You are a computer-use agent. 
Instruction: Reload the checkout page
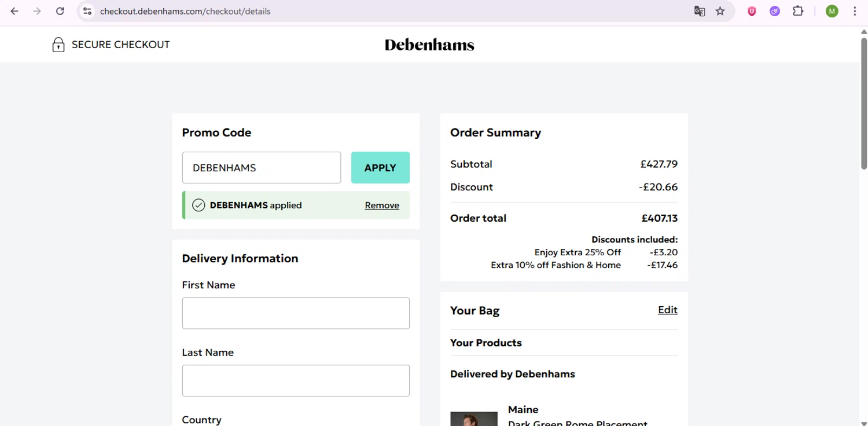click(60, 11)
